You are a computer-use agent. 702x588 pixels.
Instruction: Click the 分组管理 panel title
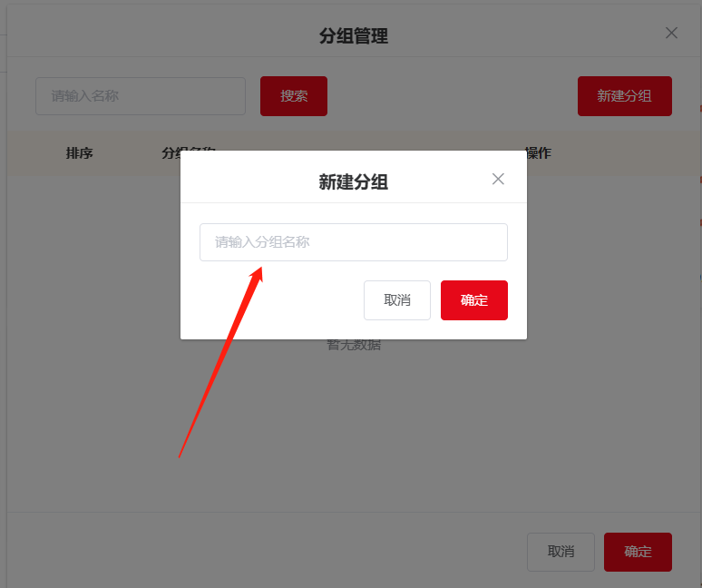pyautogui.click(x=353, y=35)
